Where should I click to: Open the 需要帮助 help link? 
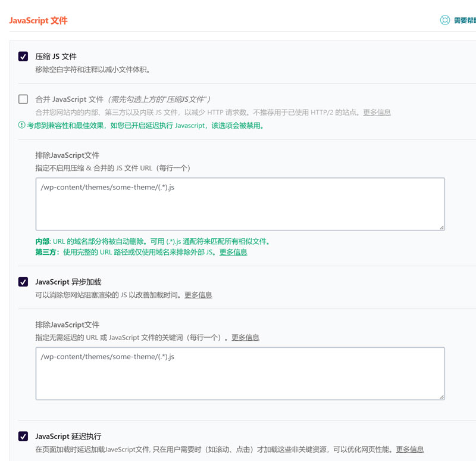coord(464,20)
